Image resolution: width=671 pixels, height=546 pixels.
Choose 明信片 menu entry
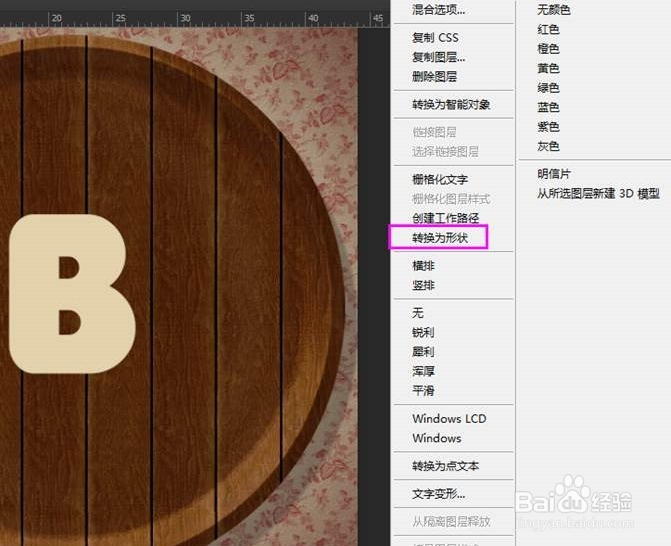pyautogui.click(x=554, y=174)
